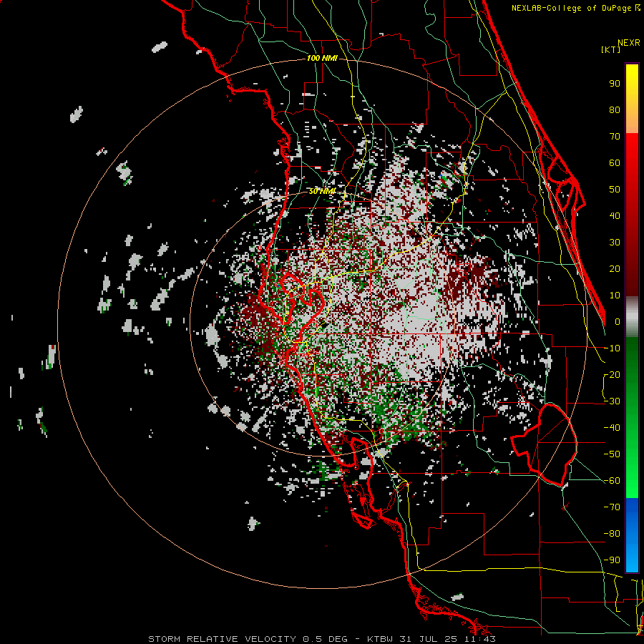Image resolution: width=644 pixels, height=644 pixels.
Task: Pick the blue band of the velocity scale
Action: (x=632, y=535)
